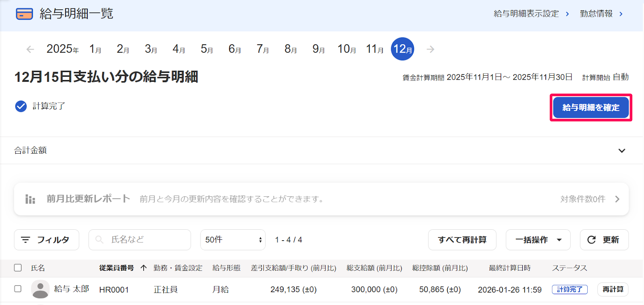Select 6月 in the month selector

(235, 49)
